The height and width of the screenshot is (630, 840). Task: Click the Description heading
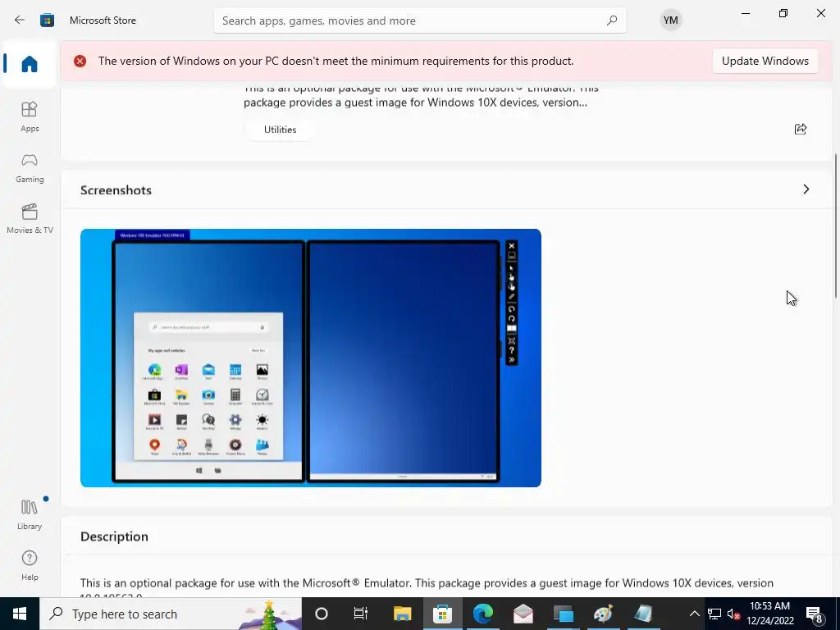[114, 536]
